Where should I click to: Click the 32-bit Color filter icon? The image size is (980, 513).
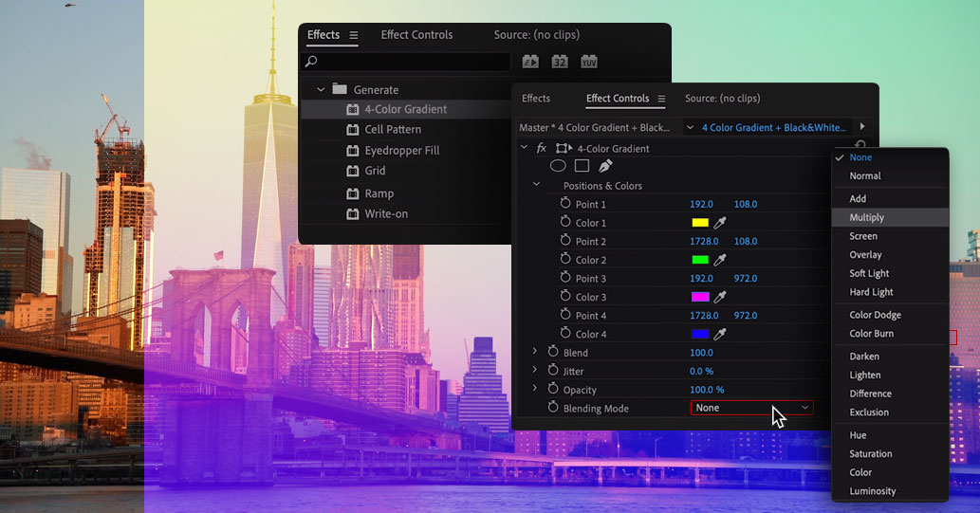[x=560, y=62]
